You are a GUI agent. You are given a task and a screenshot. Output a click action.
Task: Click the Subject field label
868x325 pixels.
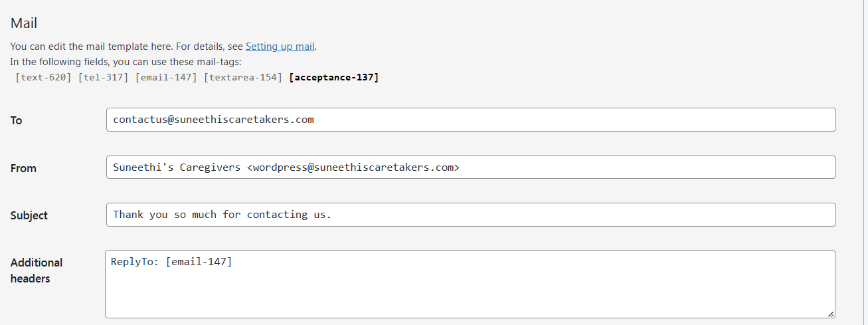pyautogui.click(x=29, y=216)
